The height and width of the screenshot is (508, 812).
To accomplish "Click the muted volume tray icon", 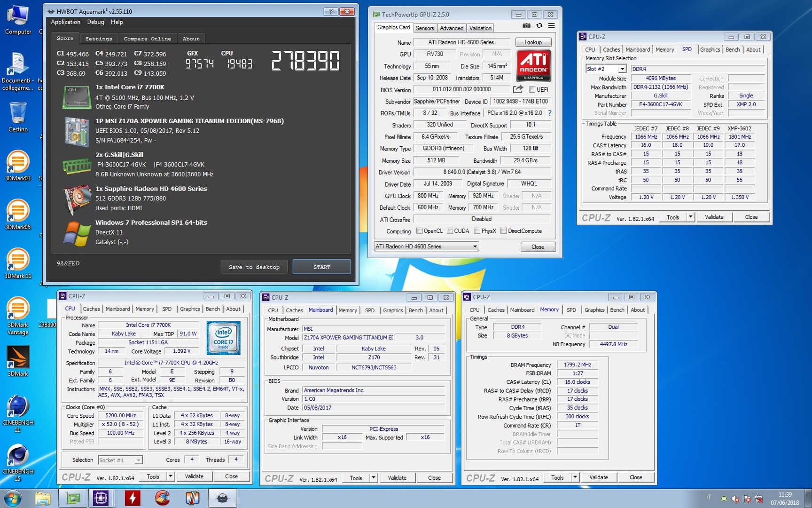I will (735, 499).
